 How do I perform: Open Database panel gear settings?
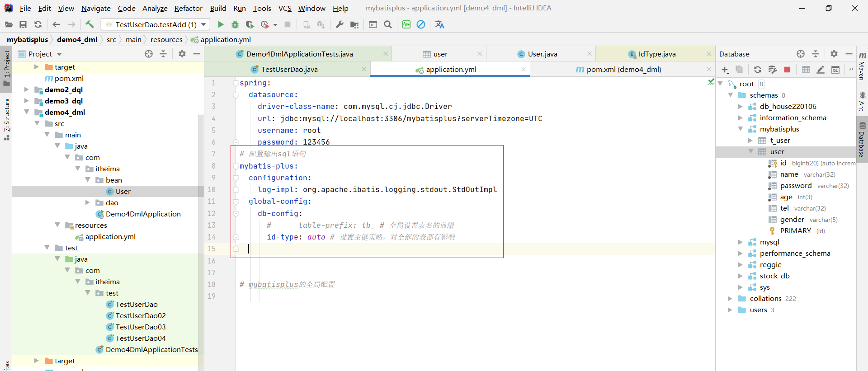[x=834, y=54]
